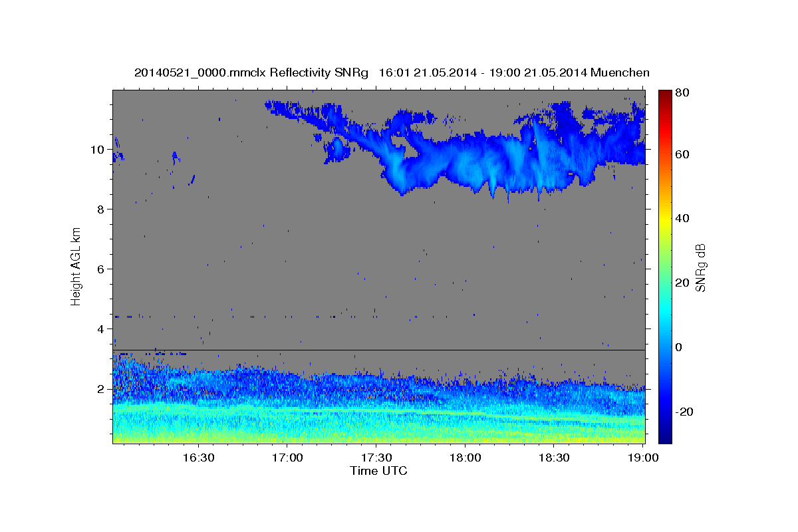Click the 'SNRg dB' colorbar label

pos(700,267)
